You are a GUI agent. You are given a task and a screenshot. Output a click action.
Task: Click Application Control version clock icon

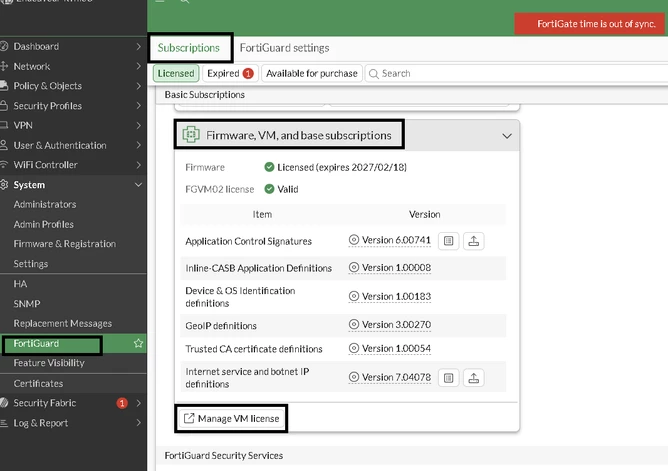[354, 240]
